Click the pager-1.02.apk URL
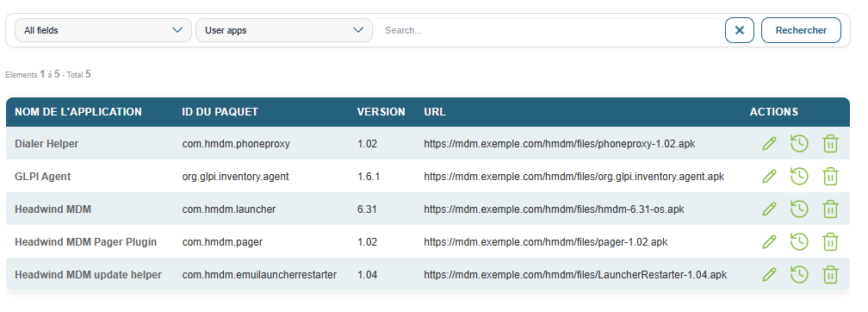The image size is (868, 312). [546, 242]
